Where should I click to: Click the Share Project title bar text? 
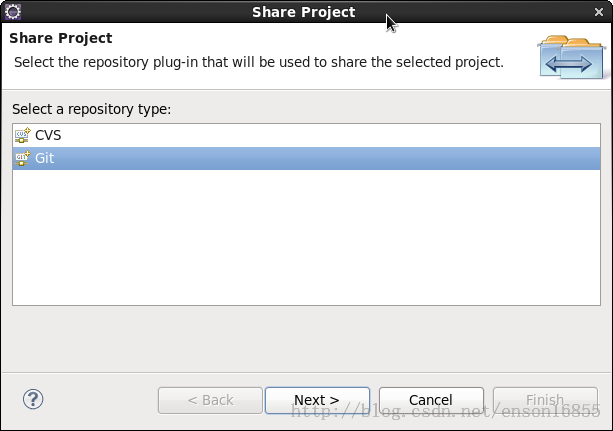coord(304,12)
